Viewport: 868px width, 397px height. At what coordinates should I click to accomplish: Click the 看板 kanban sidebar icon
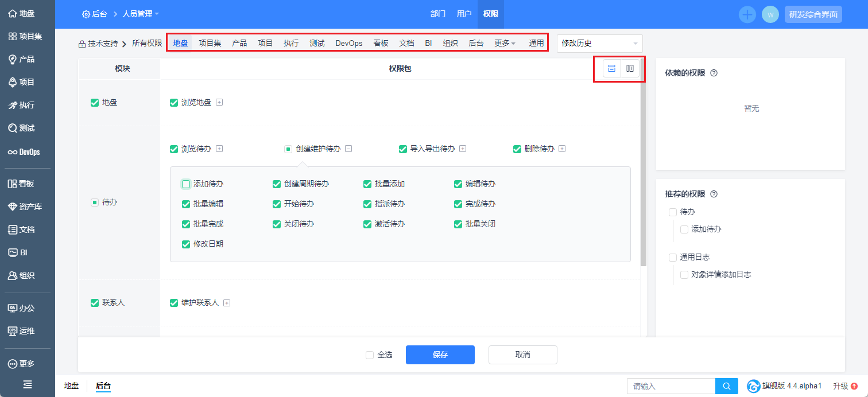point(13,184)
